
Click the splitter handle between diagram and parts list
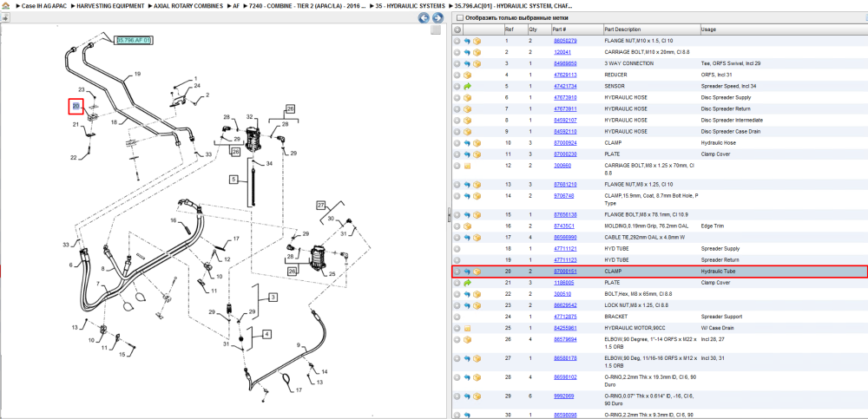[449, 216]
